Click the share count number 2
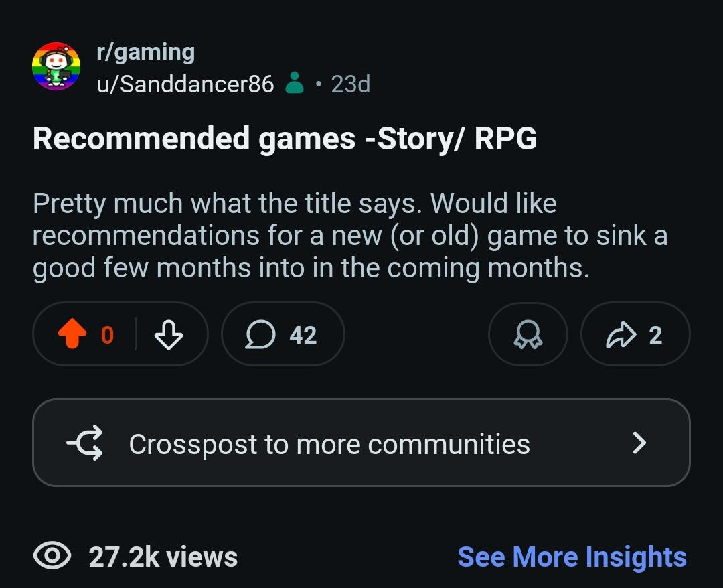The height and width of the screenshot is (588, 723). [655, 335]
